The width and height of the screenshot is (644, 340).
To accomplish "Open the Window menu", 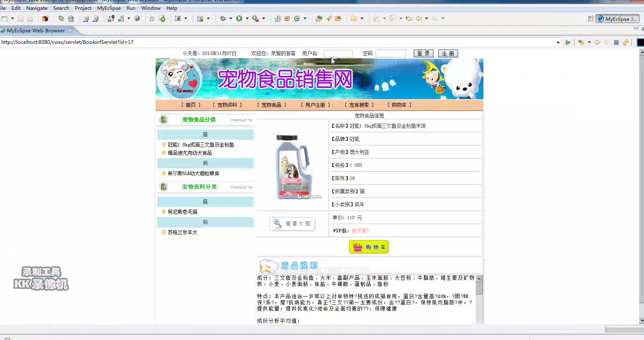I will pyautogui.click(x=151, y=8).
